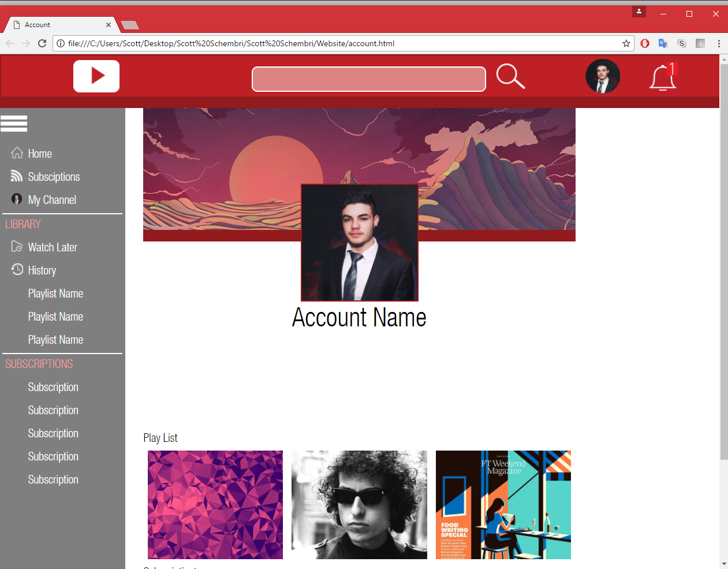Go forward with browser forward arrow
The image size is (728, 569).
[26, 43]
